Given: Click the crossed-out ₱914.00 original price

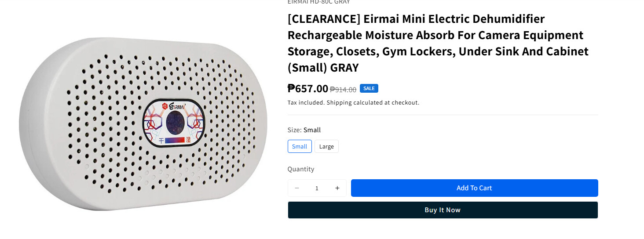Looking at the screenshot, I should pos(343,90).
